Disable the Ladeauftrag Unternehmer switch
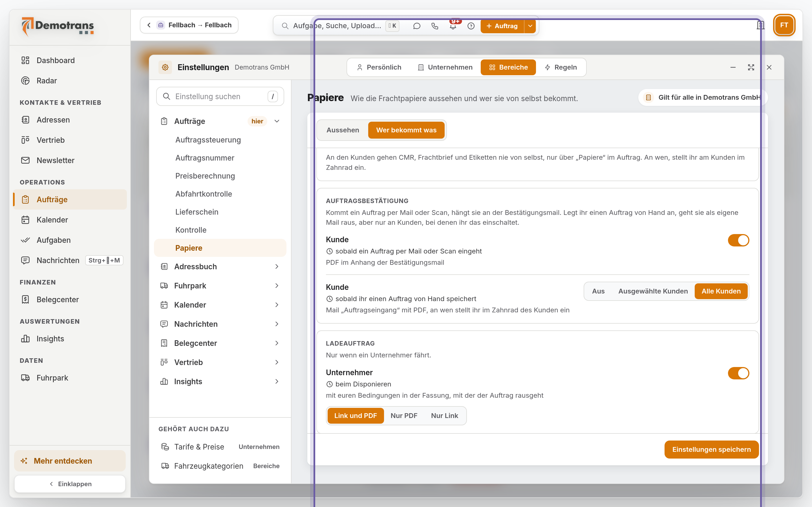Image resolution: width=812 pixels, height=507 pixels. tap(738, 373)
